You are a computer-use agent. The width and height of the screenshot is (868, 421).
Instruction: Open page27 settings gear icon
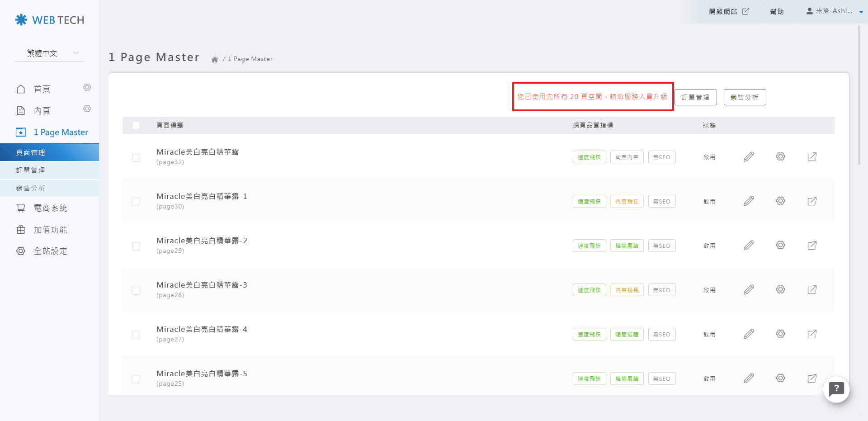coord(780,334)
